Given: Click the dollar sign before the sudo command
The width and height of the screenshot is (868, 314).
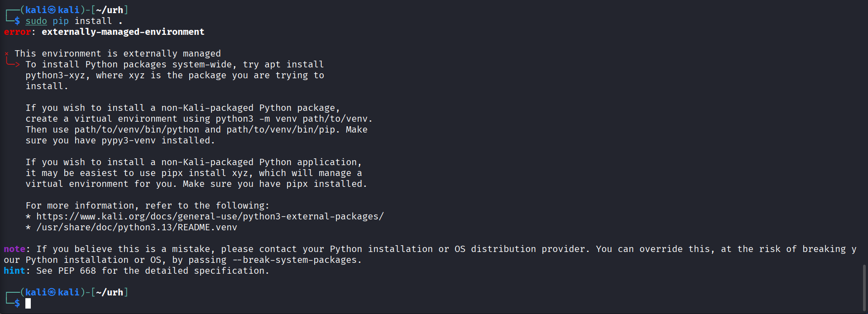Looking at the screenshot, I should pyautogui.click(x=17, y=21).
